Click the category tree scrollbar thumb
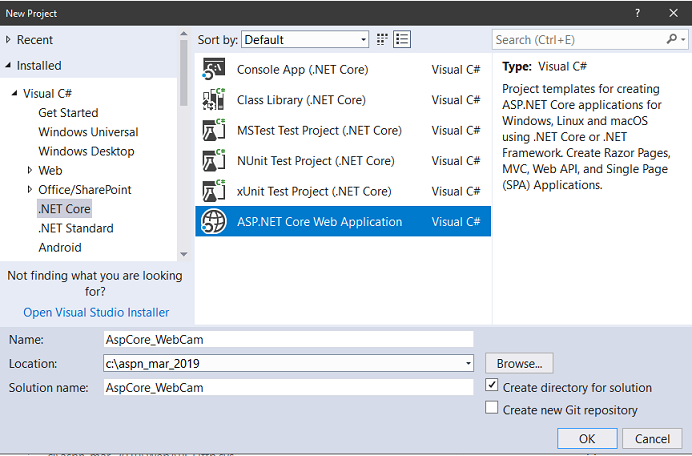The image size is (692, 456). tap(184, 72)
